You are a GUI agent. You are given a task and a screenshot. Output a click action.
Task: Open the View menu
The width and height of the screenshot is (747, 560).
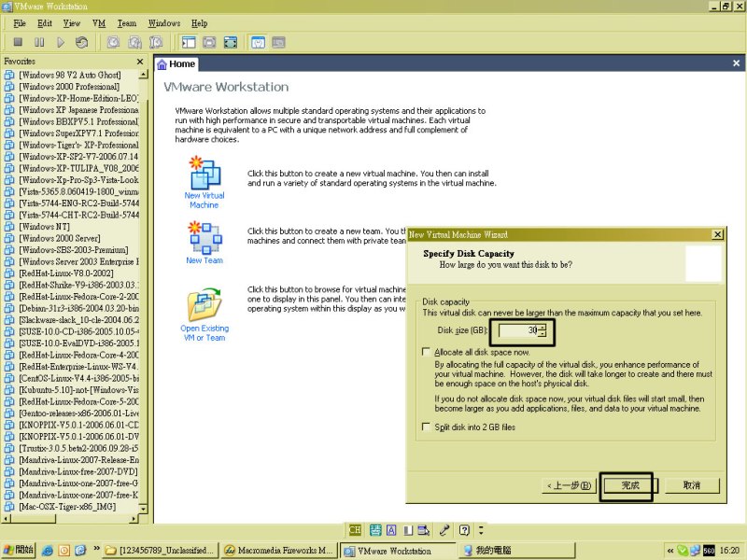72,23
